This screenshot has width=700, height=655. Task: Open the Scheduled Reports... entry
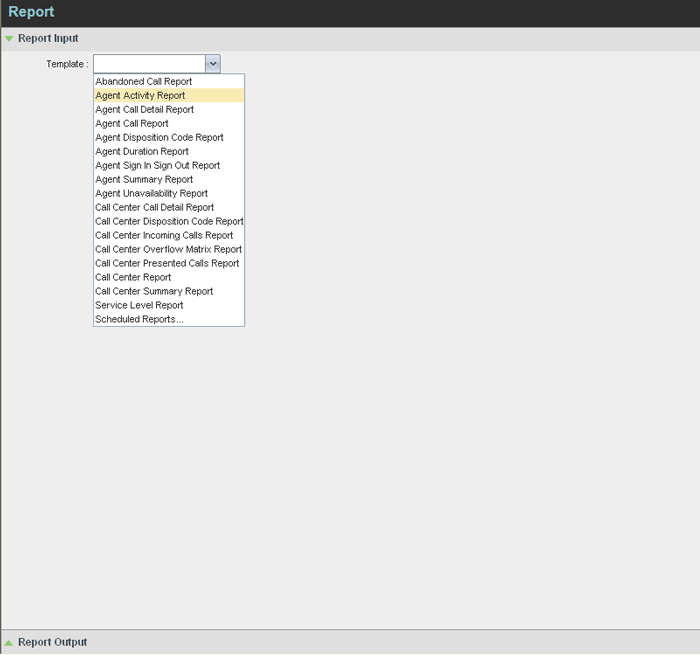click(169, 319)
